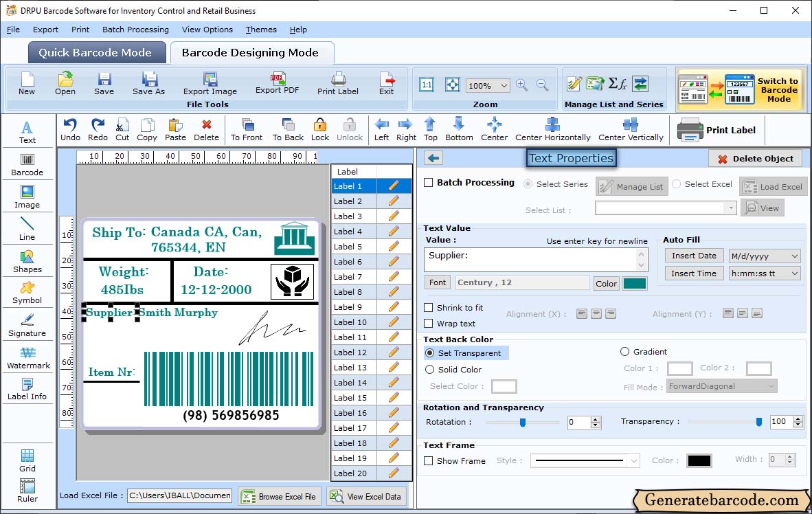Increase the Transparency spinner value
This screenshot has height=514, width=812.
pos(798,419)
